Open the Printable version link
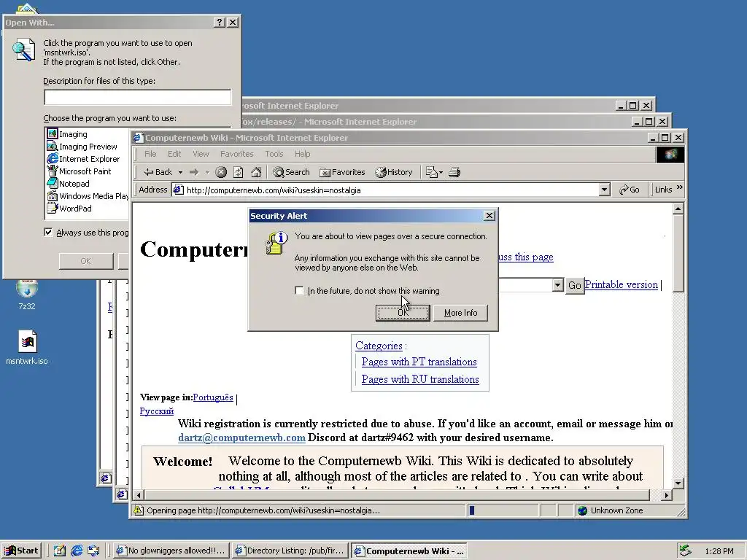Viewport: 747px width, 560px height. coord(622,284)
